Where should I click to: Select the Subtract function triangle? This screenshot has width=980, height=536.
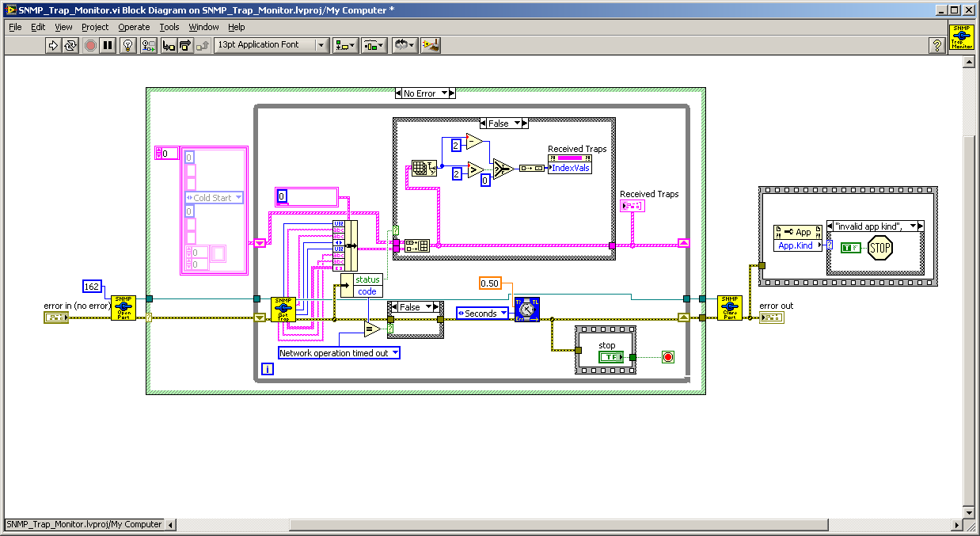[474, 142]
